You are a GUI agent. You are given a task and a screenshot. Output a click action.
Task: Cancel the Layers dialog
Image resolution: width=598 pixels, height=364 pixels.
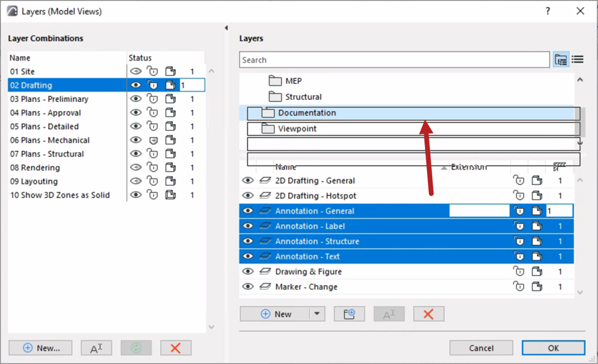click(481, 348)
